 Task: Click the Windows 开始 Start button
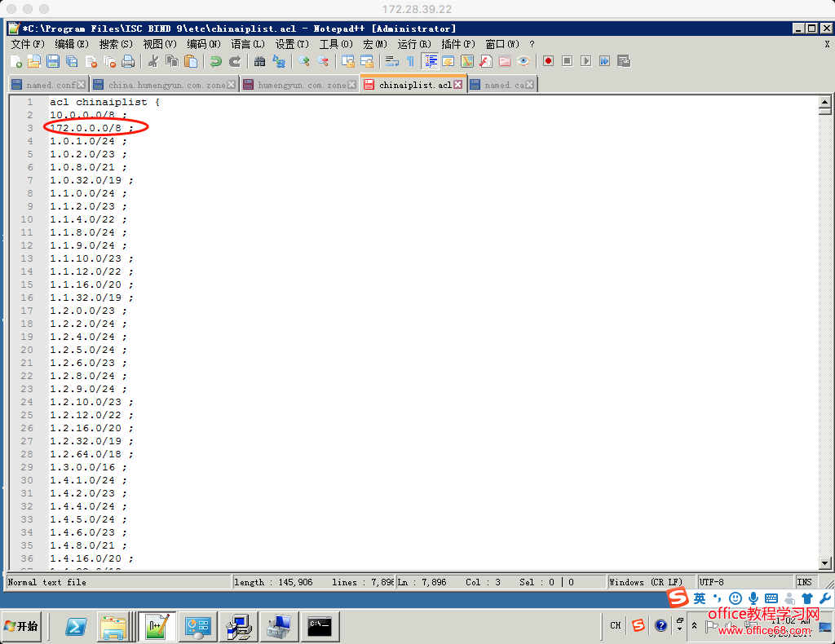[21, 626]
